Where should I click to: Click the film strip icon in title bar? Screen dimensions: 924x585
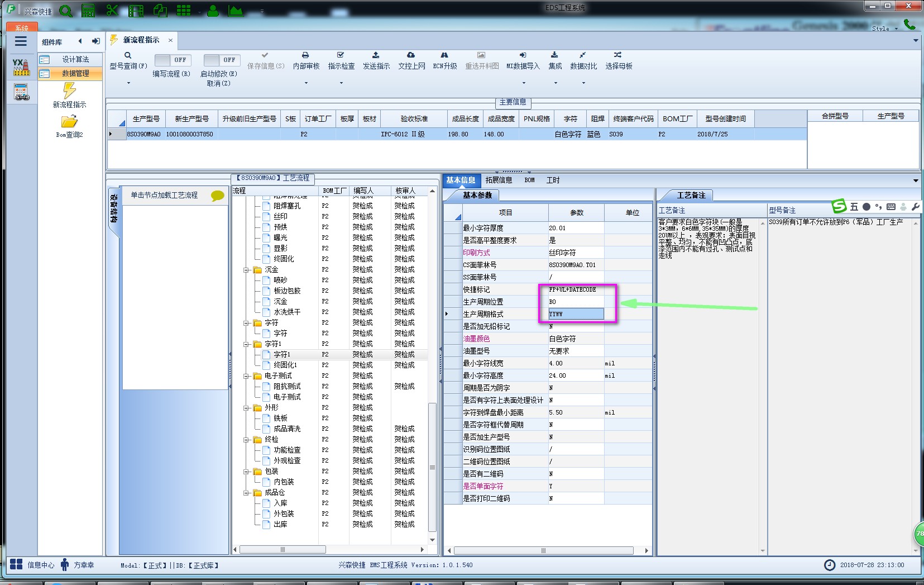pos(136,11)
